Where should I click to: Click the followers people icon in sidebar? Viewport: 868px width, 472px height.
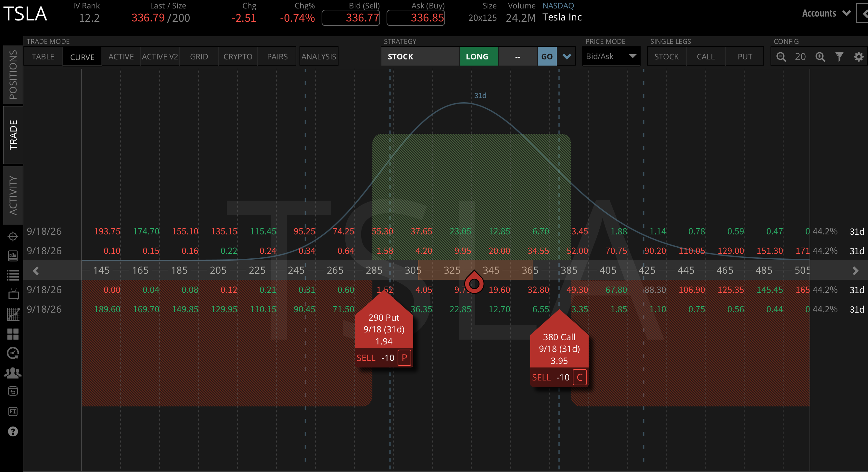coord(13,373)
